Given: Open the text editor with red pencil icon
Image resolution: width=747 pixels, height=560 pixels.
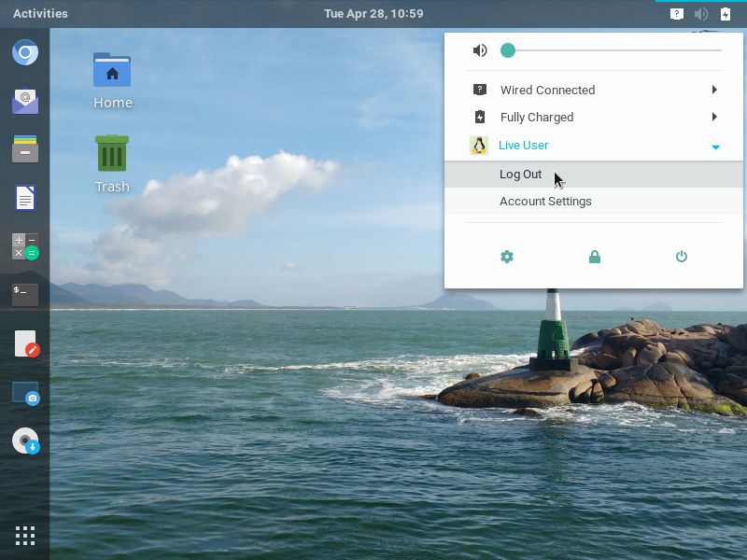Looking at the screenshot, I should [25, 343].
